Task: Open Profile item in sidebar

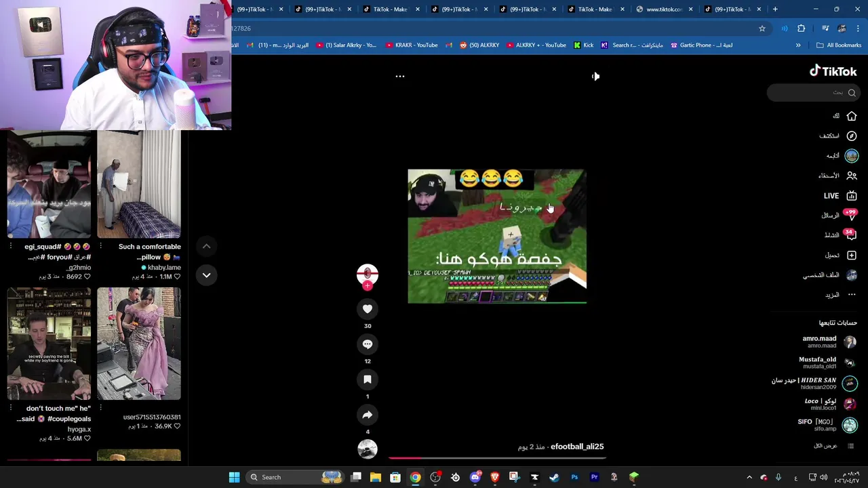Action: coord(830,275)
